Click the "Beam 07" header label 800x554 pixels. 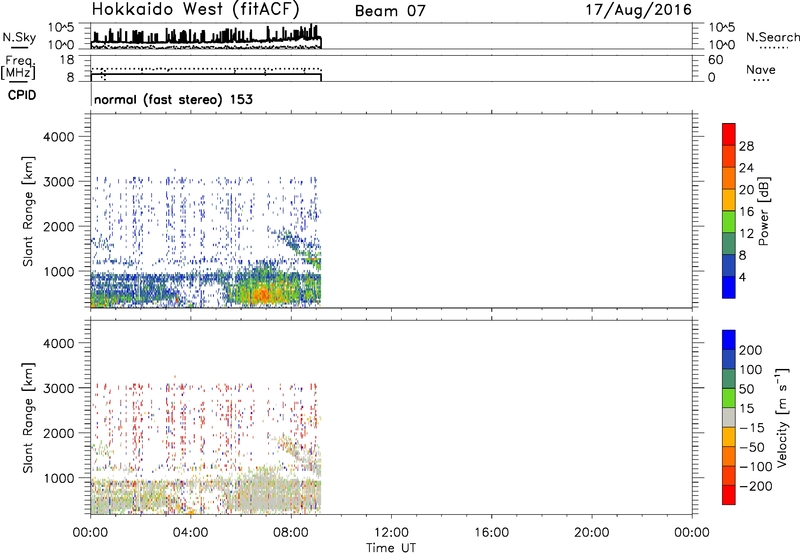(390, 11)
